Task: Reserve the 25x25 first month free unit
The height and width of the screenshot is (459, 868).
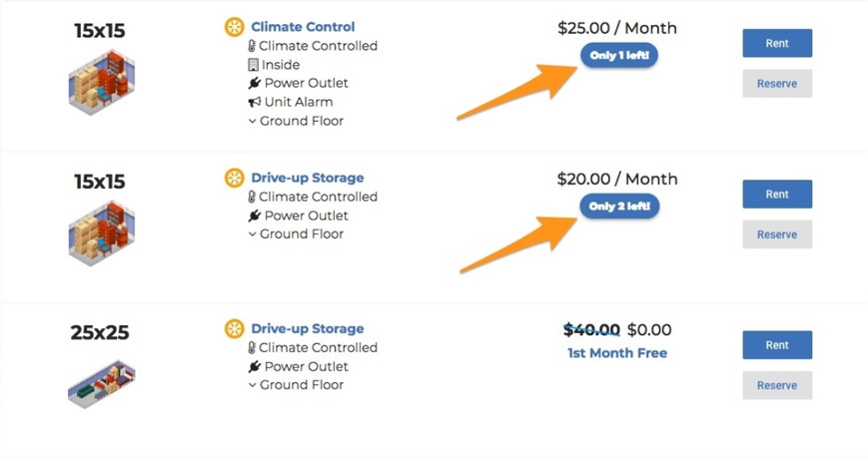Action: (x=776, y=385)
